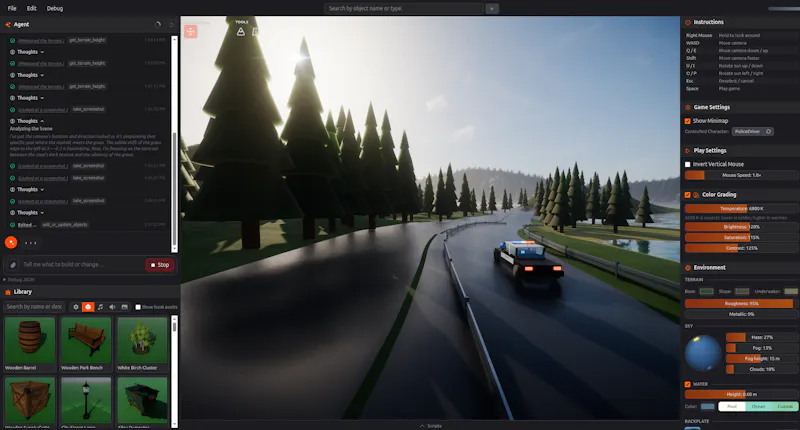This screenshot has height=430, width=800.
Task: Click the Play Settings arrow icon
Action: (x=688, y=151)
